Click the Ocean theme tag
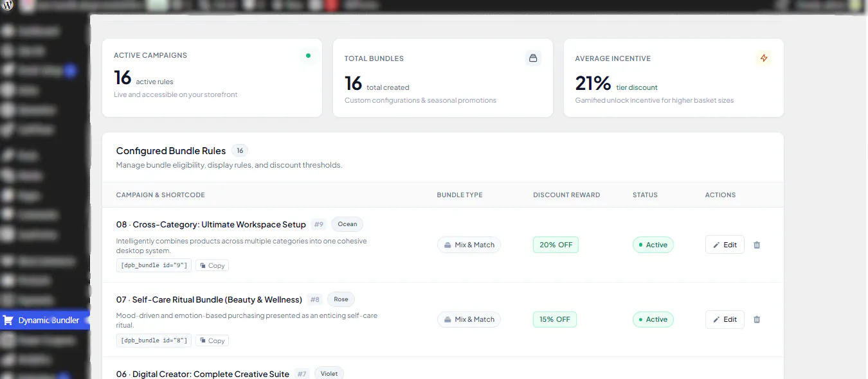 click(347, 224)
